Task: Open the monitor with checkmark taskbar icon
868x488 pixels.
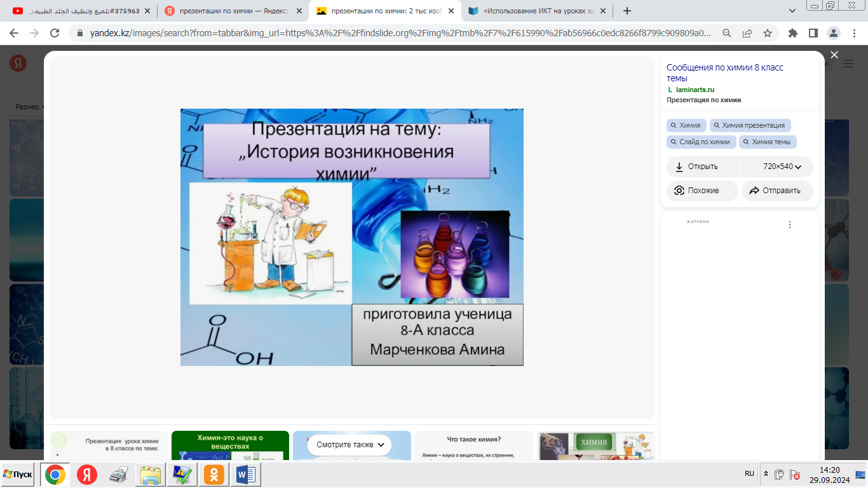Action: click(182, 475)
